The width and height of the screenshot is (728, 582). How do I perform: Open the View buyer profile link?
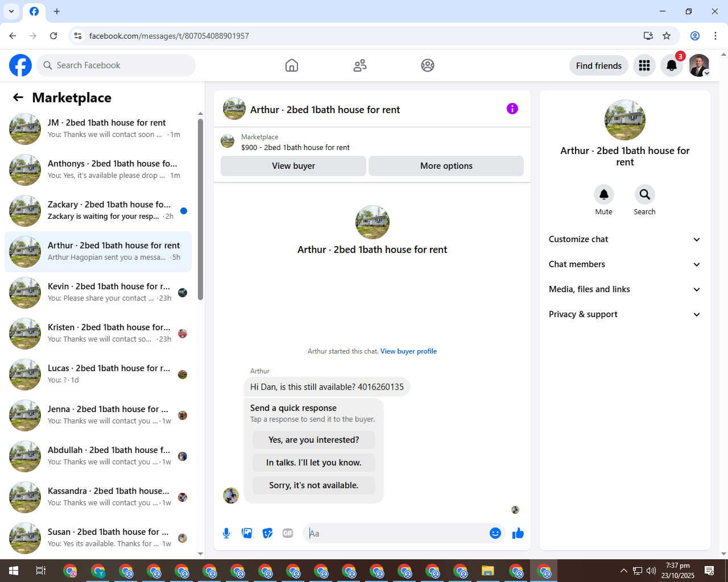coord(408,351)
